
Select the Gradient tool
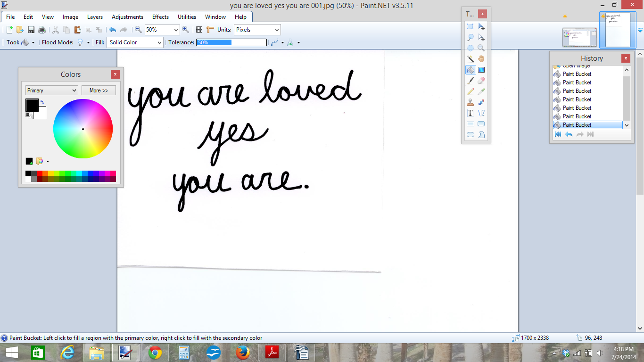coord(481,70)
